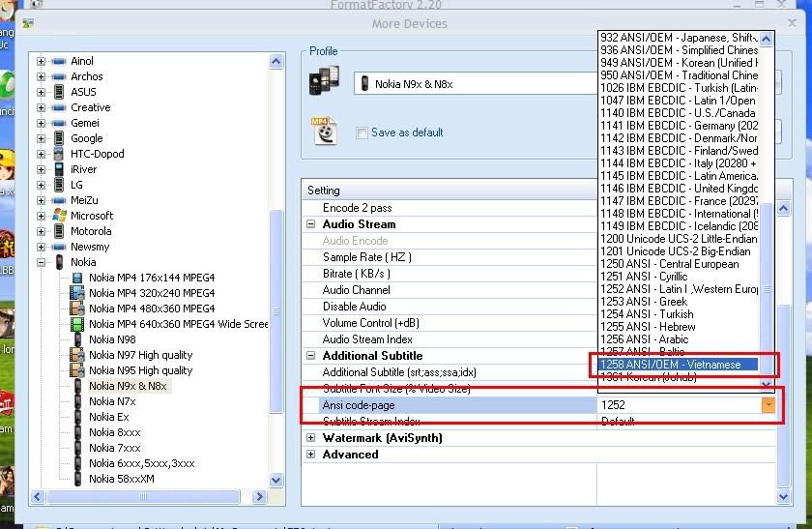Expand the ASUS tree node
Image resolution: width=812 pixels, height=529 pixels.
[41, 92]
